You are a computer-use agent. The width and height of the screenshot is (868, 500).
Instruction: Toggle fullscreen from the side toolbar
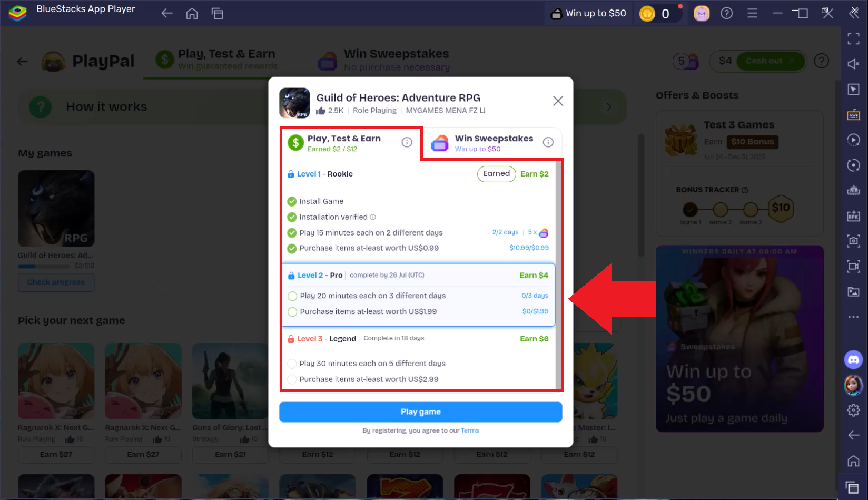coord(853,38)
